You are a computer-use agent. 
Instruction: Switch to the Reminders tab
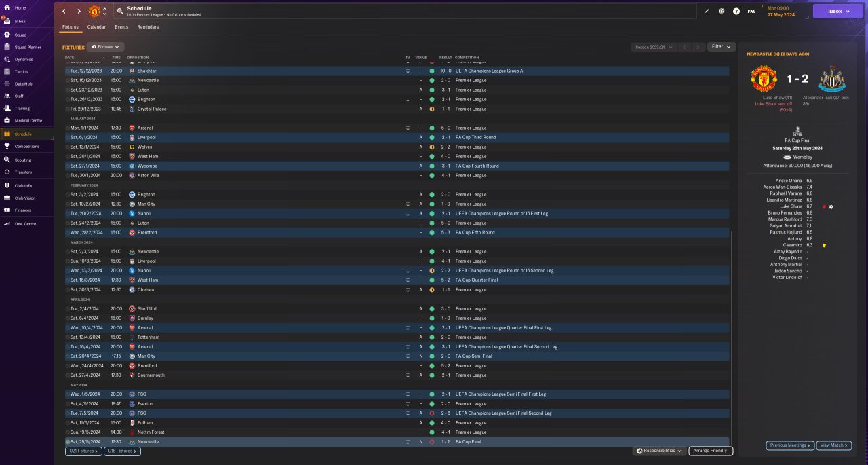148,27
